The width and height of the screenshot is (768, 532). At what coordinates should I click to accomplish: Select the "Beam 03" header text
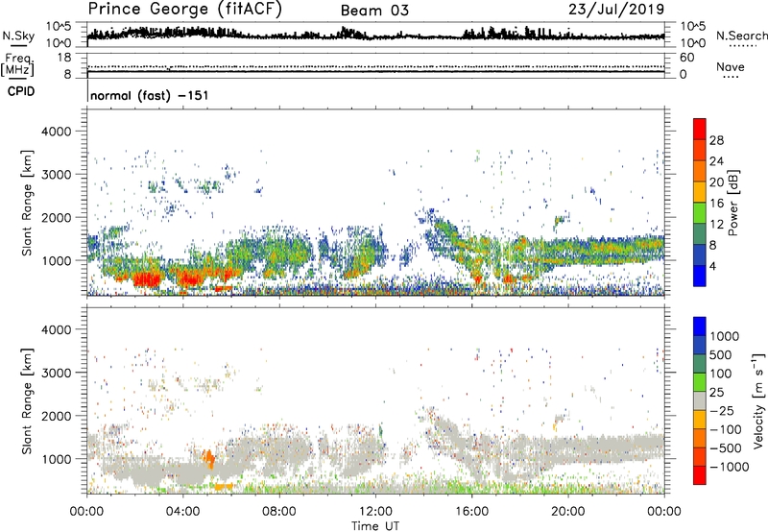point(374,11)
